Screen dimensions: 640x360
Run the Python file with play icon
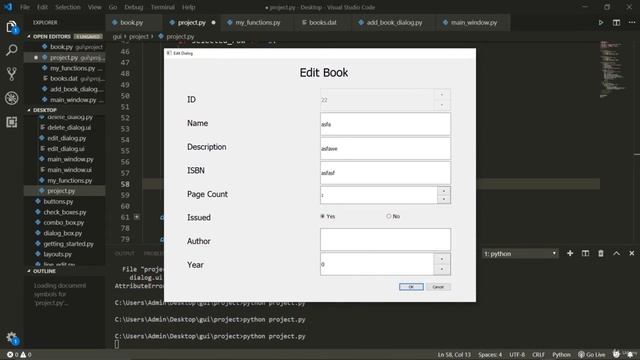601,22
